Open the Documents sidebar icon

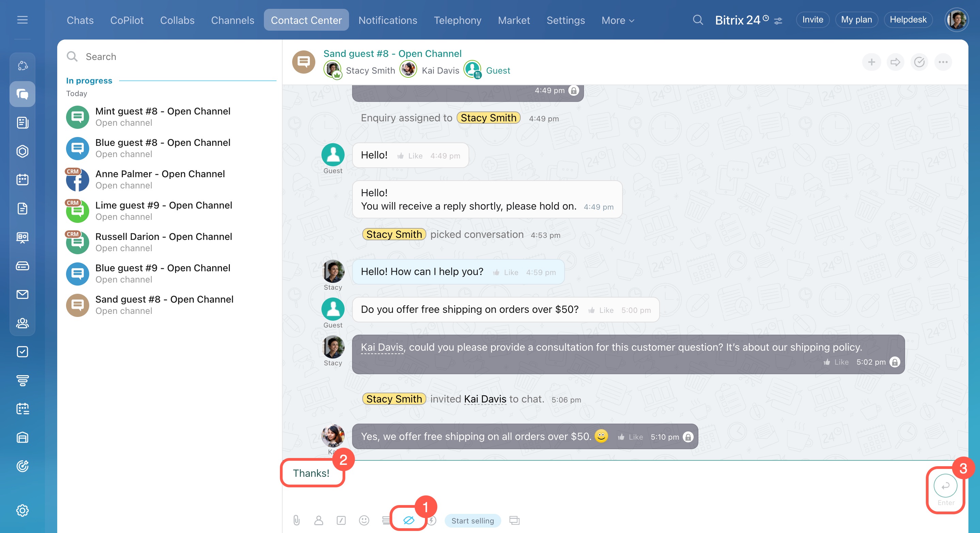tap(22, 209)
